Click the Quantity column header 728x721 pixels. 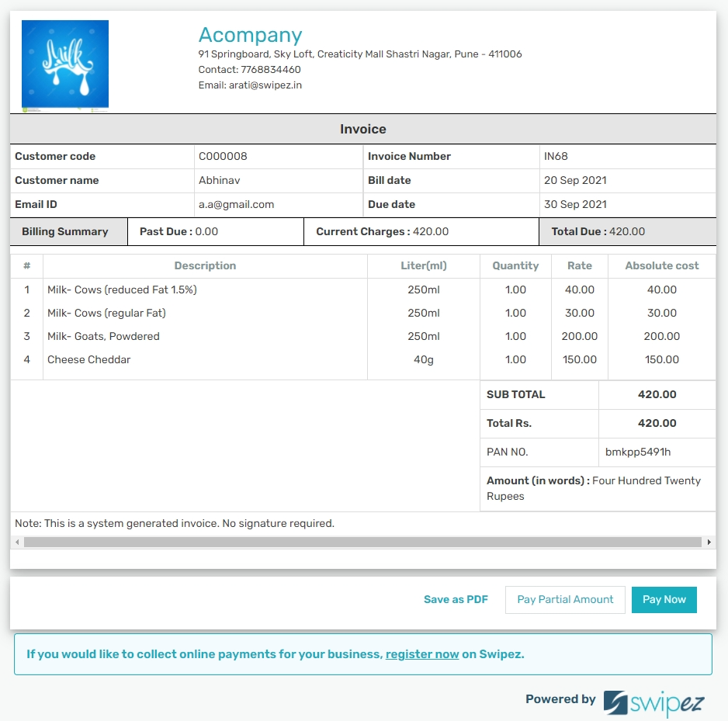[x=515, y=266]
